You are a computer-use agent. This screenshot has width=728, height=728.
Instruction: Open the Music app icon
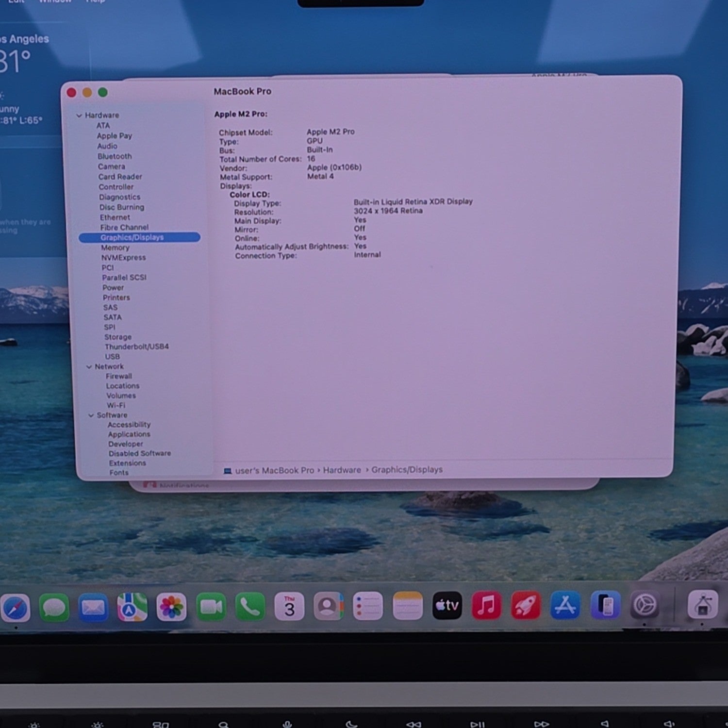point(486,605)
